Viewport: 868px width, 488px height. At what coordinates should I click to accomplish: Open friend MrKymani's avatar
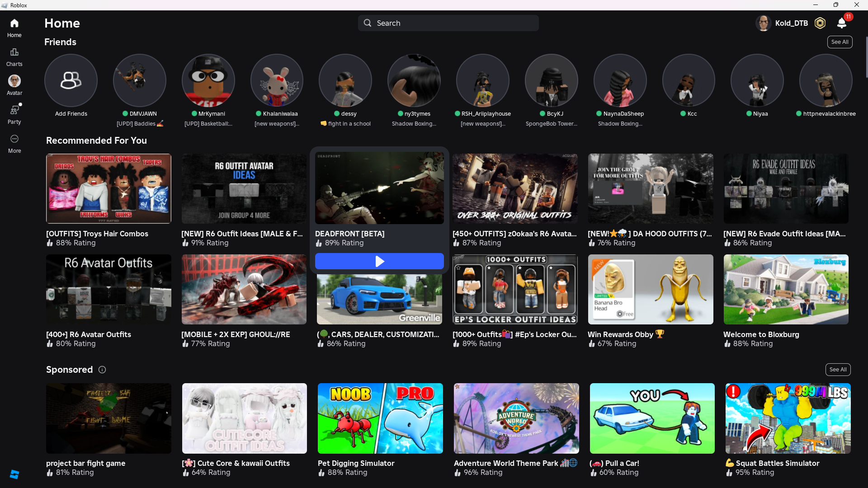pos(208,80)
